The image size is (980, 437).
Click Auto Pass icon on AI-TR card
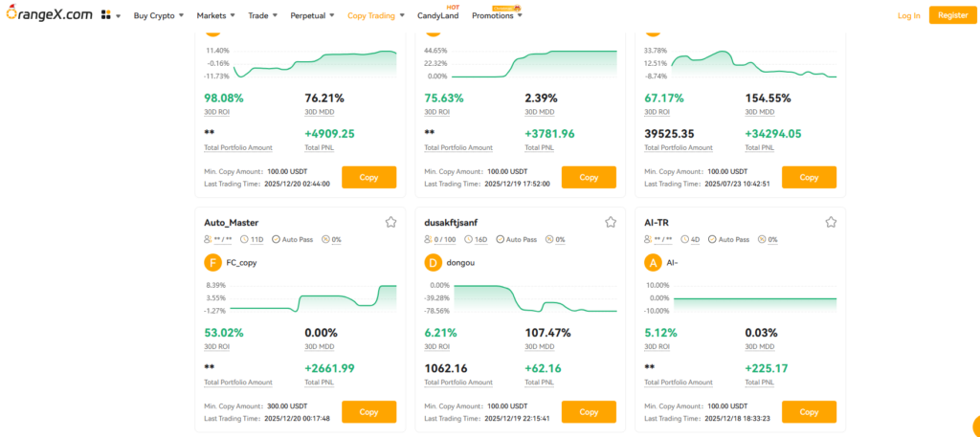pyautogui.click(x=711, y=239)
